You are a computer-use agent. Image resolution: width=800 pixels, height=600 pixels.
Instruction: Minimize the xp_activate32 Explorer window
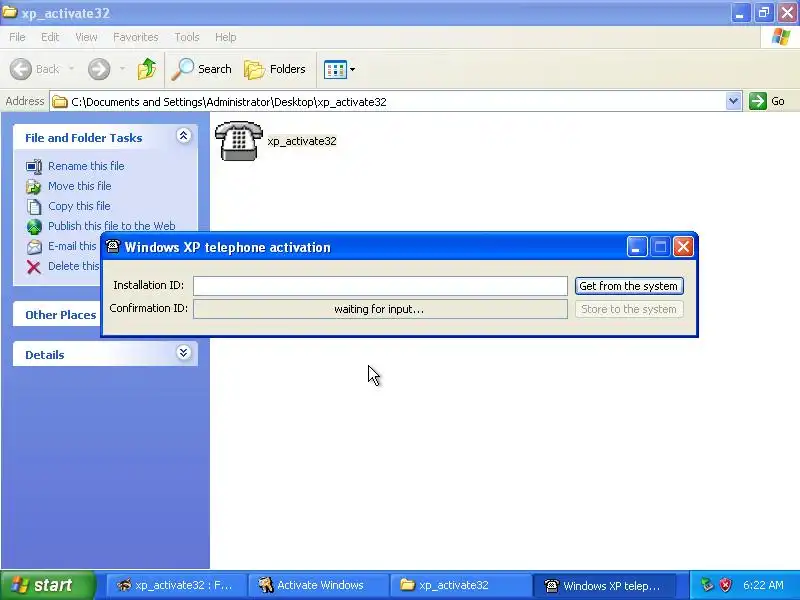coord(740,12)
